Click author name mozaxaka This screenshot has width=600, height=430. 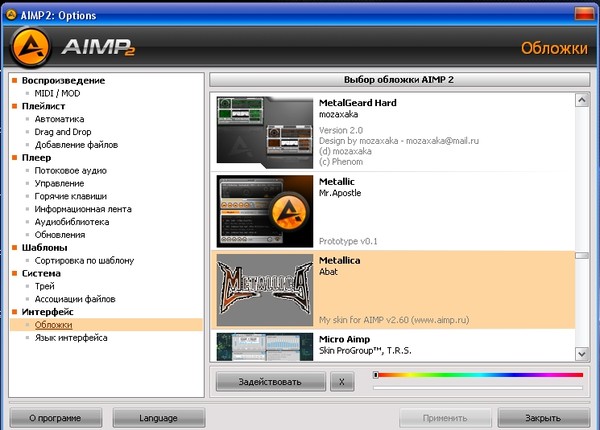[x=339, y=114]
